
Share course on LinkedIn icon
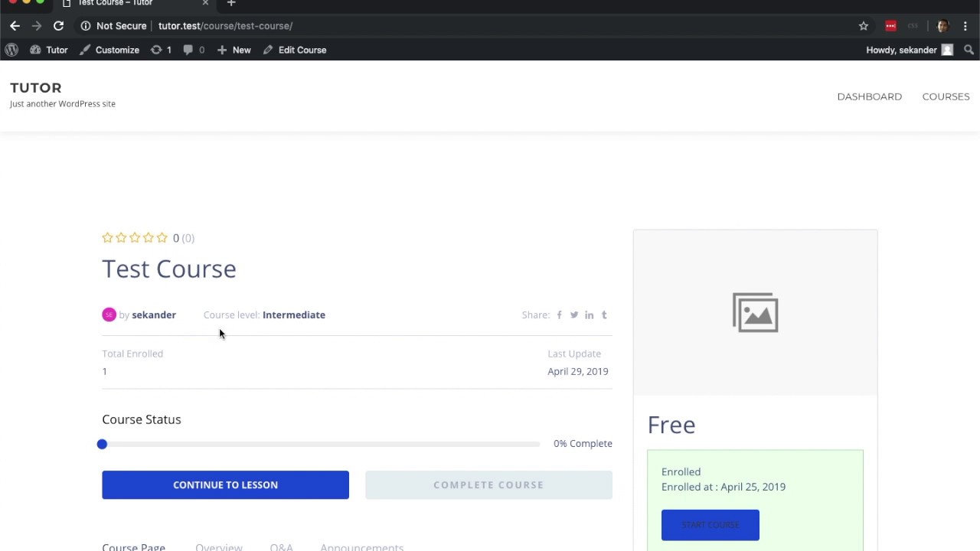point(589,315)
